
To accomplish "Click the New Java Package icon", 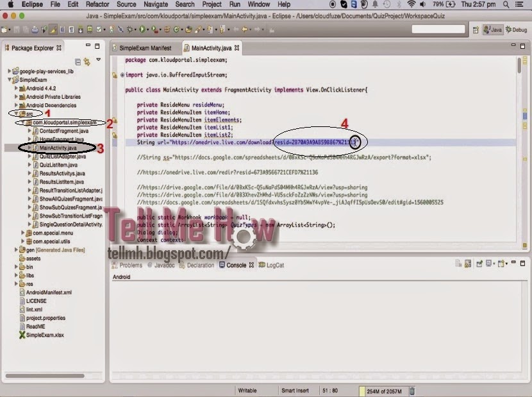I will pyautogui.click(x=167, y=30).
